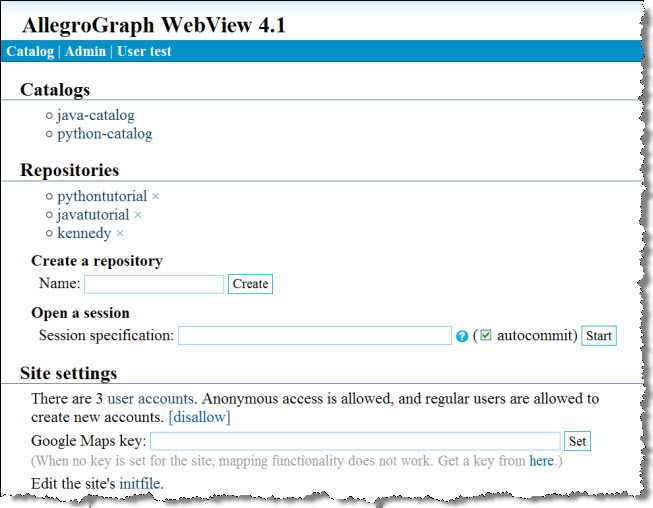Image resolution: width=653 pixels, height=508 pixels.
Task: Open the Catalog menu item
Action: (30, 51)
